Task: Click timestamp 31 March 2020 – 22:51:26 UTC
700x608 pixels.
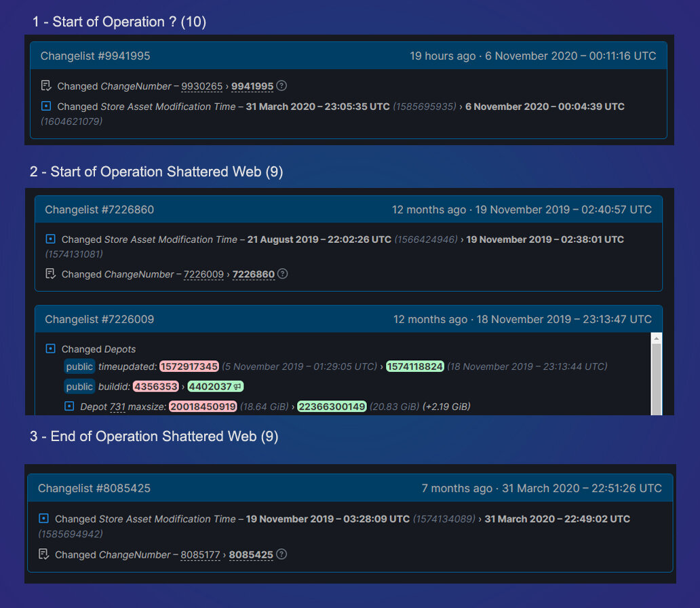Action: [x=582, y=489]
